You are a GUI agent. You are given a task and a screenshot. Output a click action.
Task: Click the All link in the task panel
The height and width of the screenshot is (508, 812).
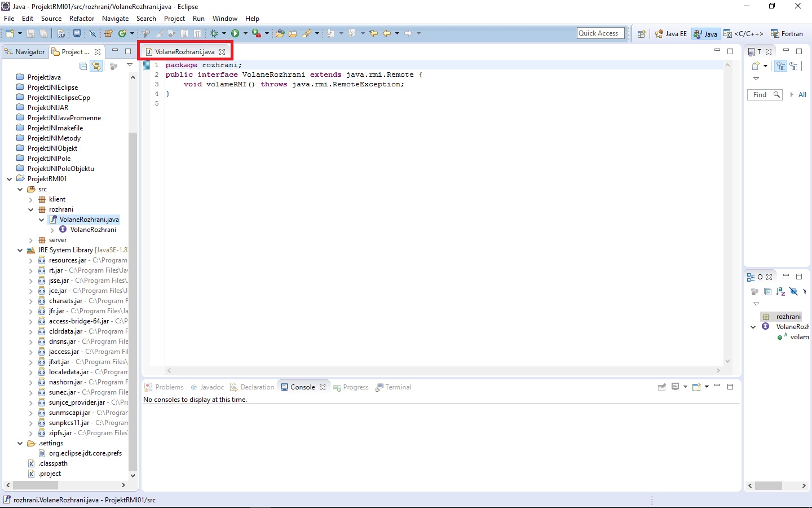(802, 94)
